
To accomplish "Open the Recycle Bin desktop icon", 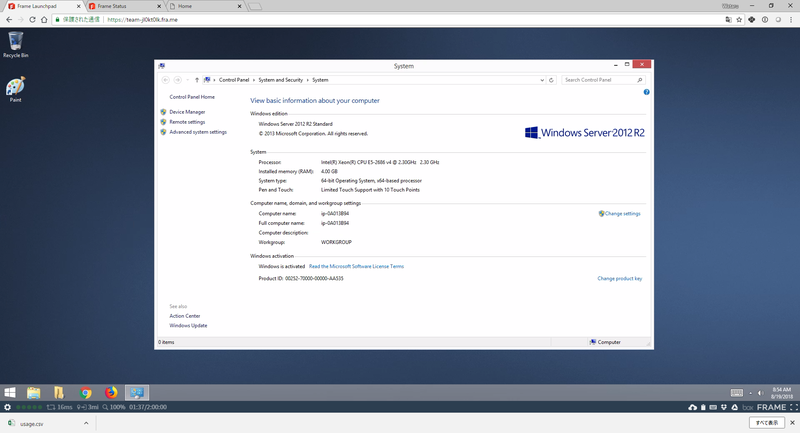I will click(x=16, y=44).
